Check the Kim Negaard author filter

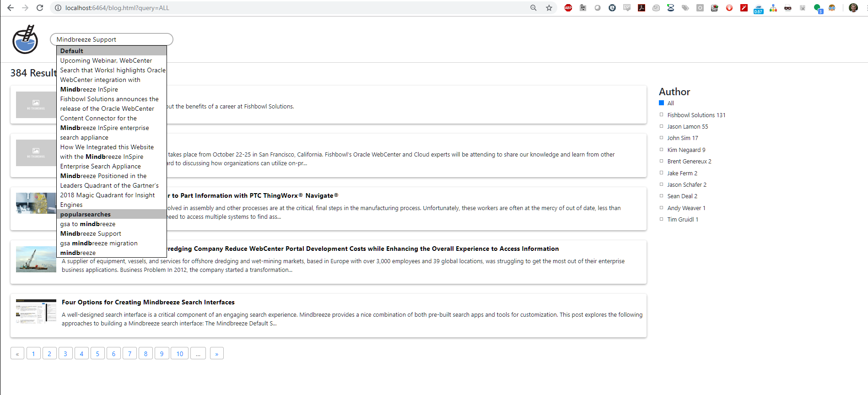(x=661, y=150)
